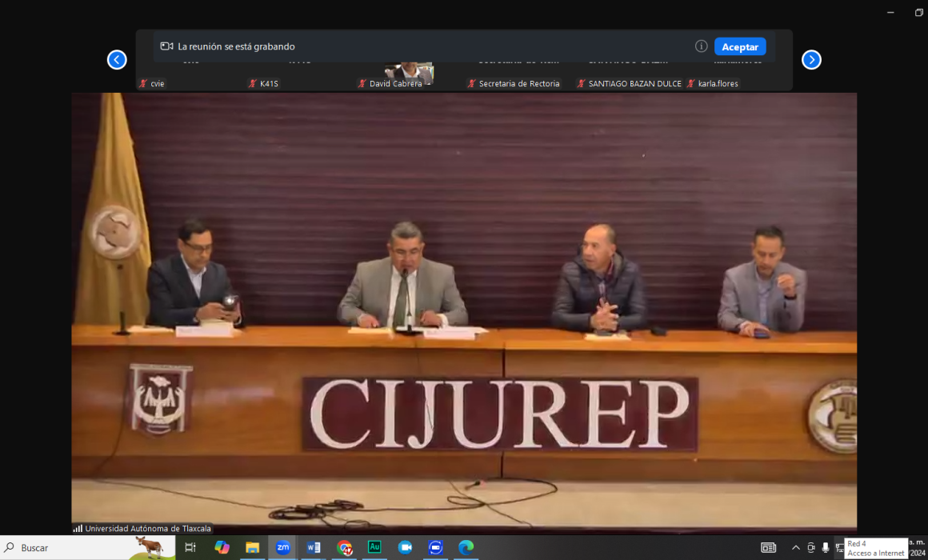The image size is (928, 560).
Task: Click muted microphone icon beside cvie
Action: (142, 83)
